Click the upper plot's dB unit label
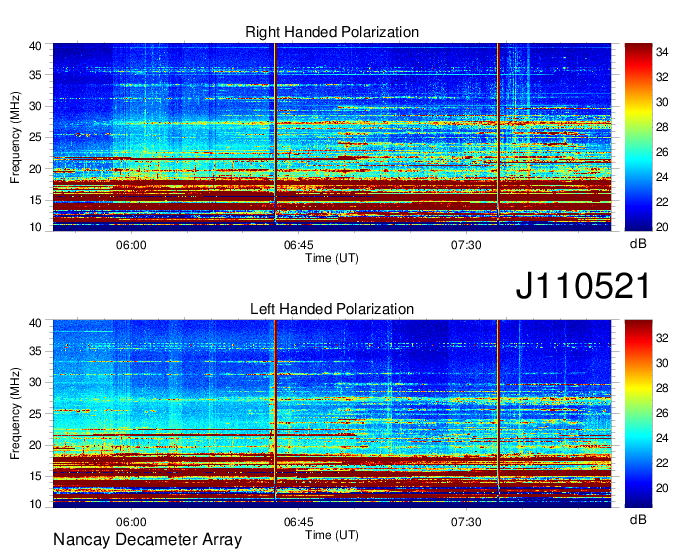Screen dimensions: 680x552 click(638, 244)
